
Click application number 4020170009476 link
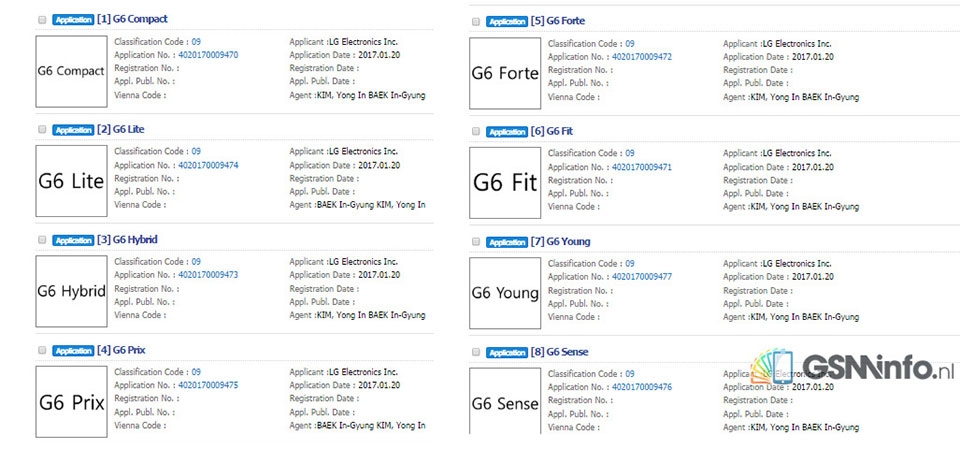(x=642, y=388)
